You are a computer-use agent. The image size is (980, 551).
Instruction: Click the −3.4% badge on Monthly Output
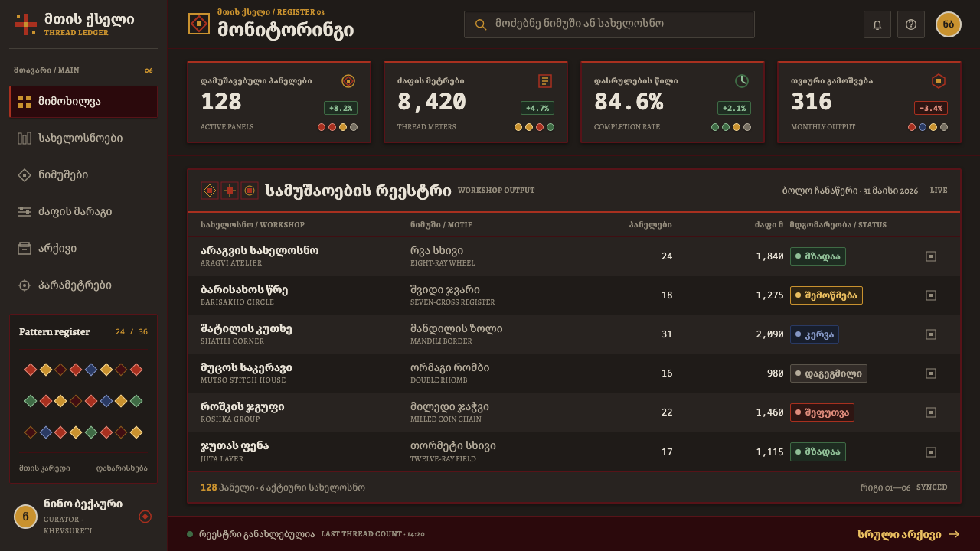pyautogui.click(x=931, y=108)
